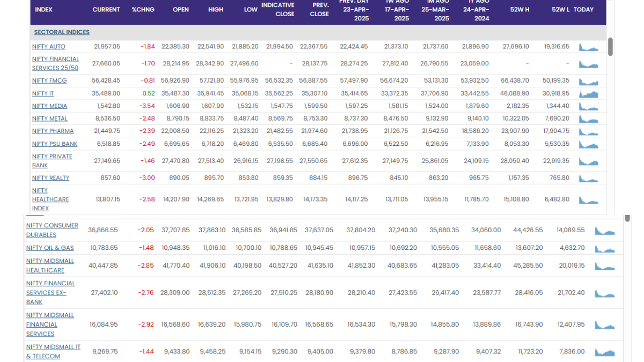644x362 pixels.
Task: Open today's sparkline for NIFTY MIDSMALL HEALTHCARE
Action: (x=605, y=265)
